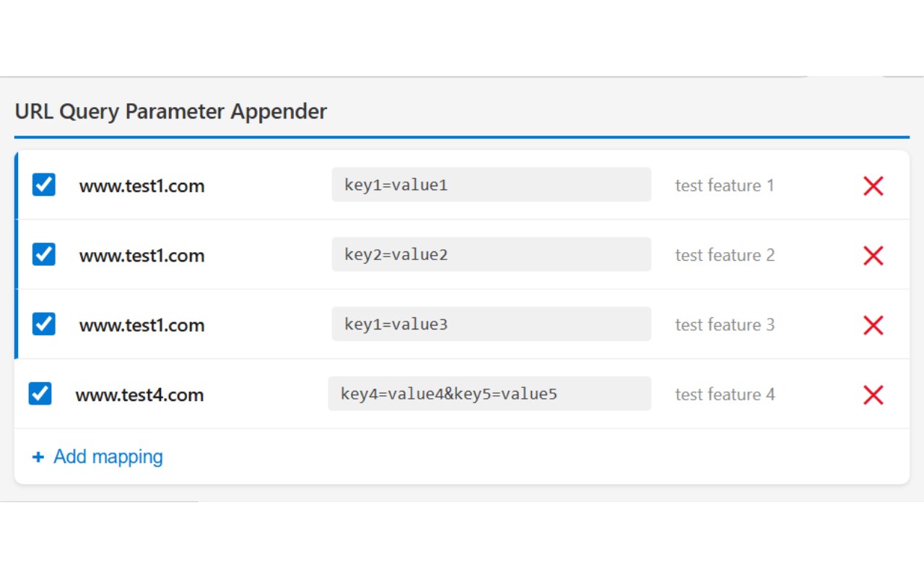Add a new mapping

click(98, 457)
